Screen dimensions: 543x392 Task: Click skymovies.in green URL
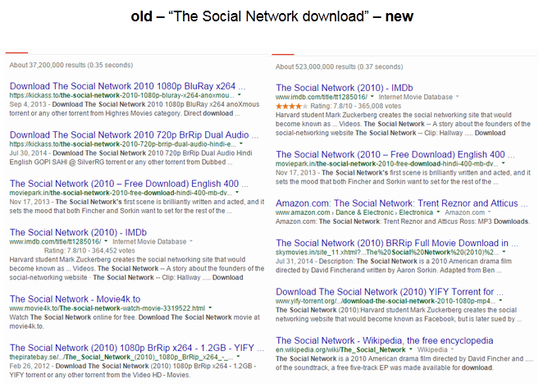(x=387, y=252)
